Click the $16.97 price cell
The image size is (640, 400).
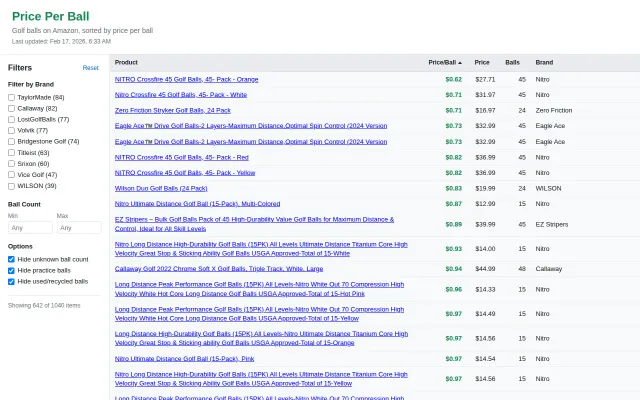pyautogui.click(x=485, y=111)
